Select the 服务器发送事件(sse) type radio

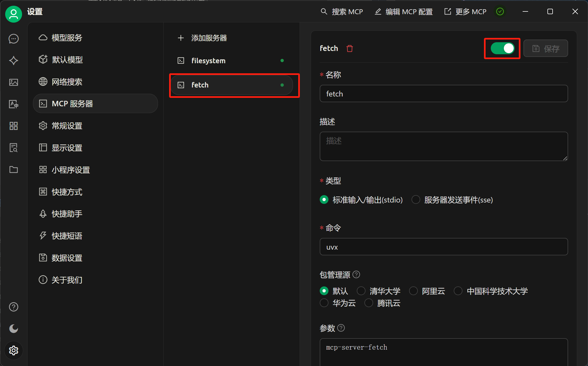tap(416, 200)
